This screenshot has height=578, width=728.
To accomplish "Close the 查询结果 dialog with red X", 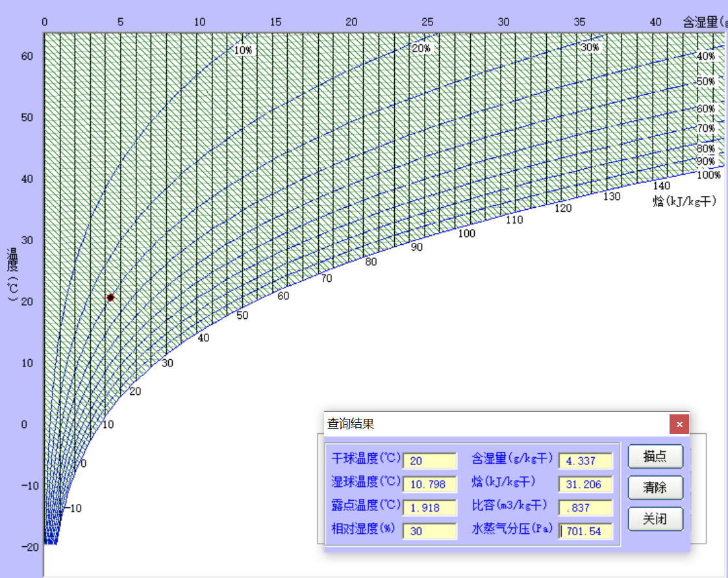I will (679, 423).
